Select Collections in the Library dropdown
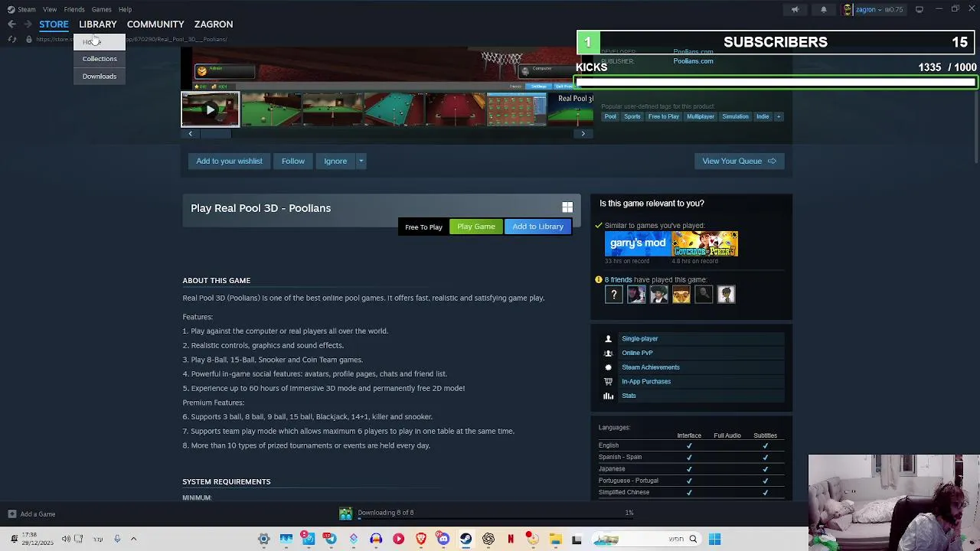Viewport: 980px width, 551px height. point(100,59)
